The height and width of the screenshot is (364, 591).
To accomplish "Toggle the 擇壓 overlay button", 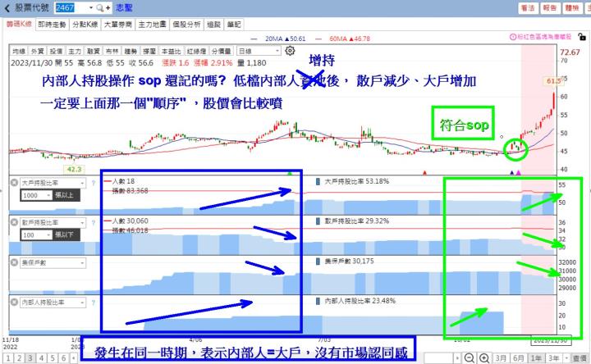I will click(149, 51).
